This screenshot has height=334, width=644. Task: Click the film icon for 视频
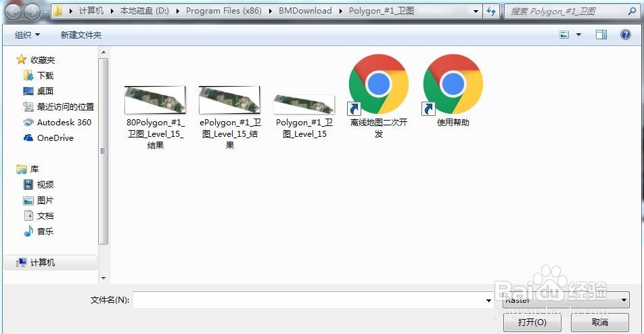pyautogui.click(x=28, y=185)
